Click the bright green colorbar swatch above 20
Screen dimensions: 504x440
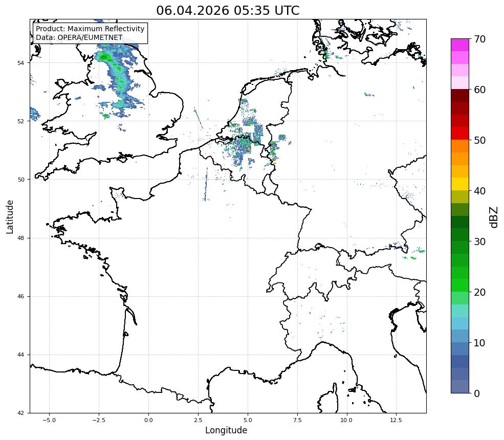(x=460, y=285)
